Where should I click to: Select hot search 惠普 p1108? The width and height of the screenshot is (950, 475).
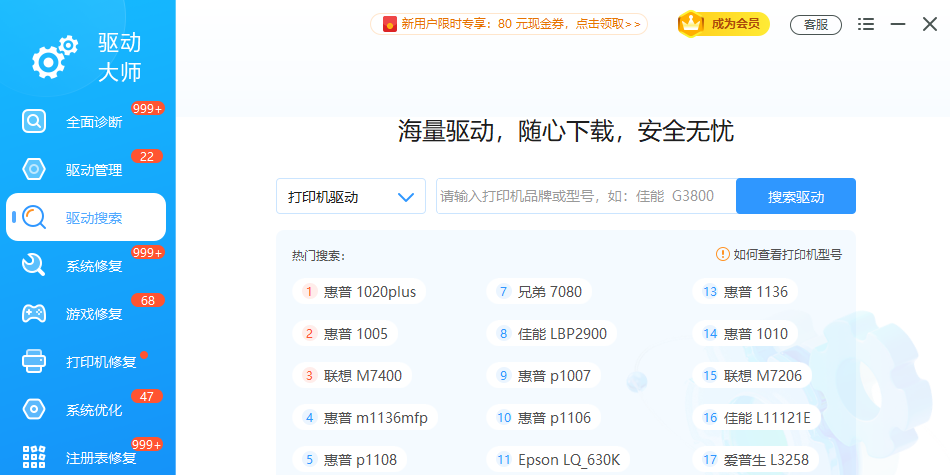[349, 459]
